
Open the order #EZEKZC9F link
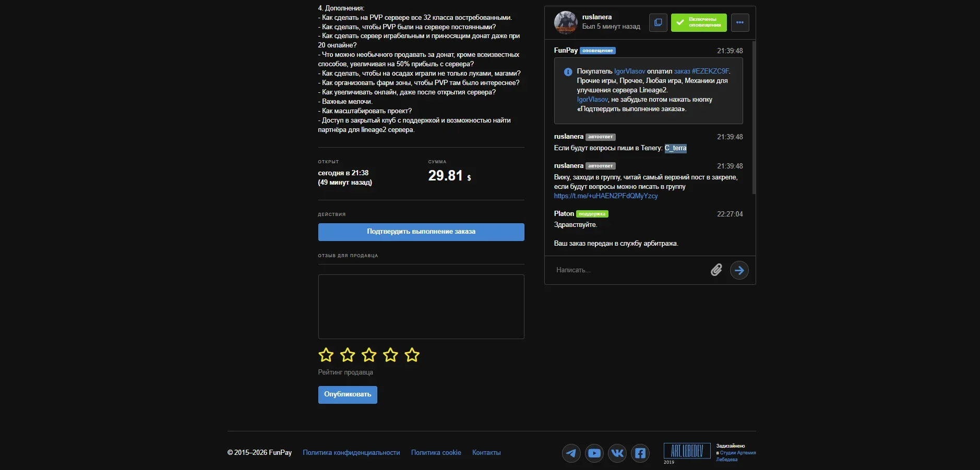click(x=701, y=71)
